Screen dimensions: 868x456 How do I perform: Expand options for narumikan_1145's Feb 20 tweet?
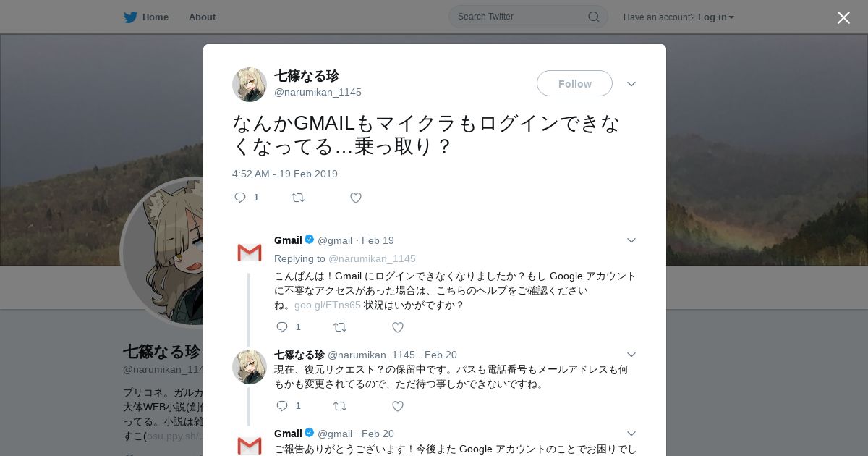[x=631, y=355]
